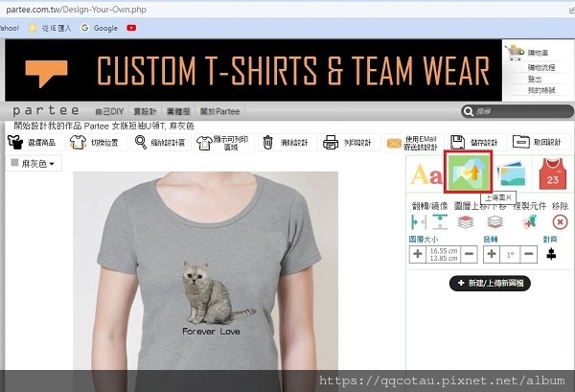Open the photo gallery clipart icon
Image resolution: width=575 pixels, height=392 pixels.
point(511,173)
